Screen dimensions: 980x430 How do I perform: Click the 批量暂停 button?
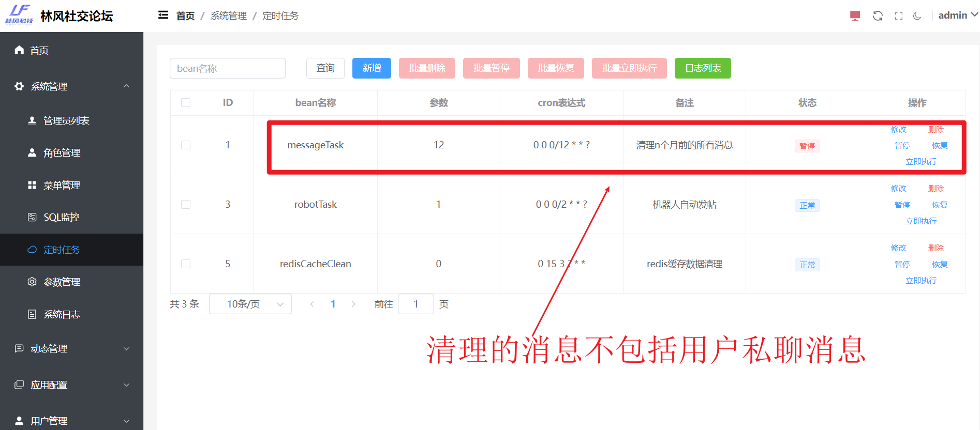[x=492, y=68]
